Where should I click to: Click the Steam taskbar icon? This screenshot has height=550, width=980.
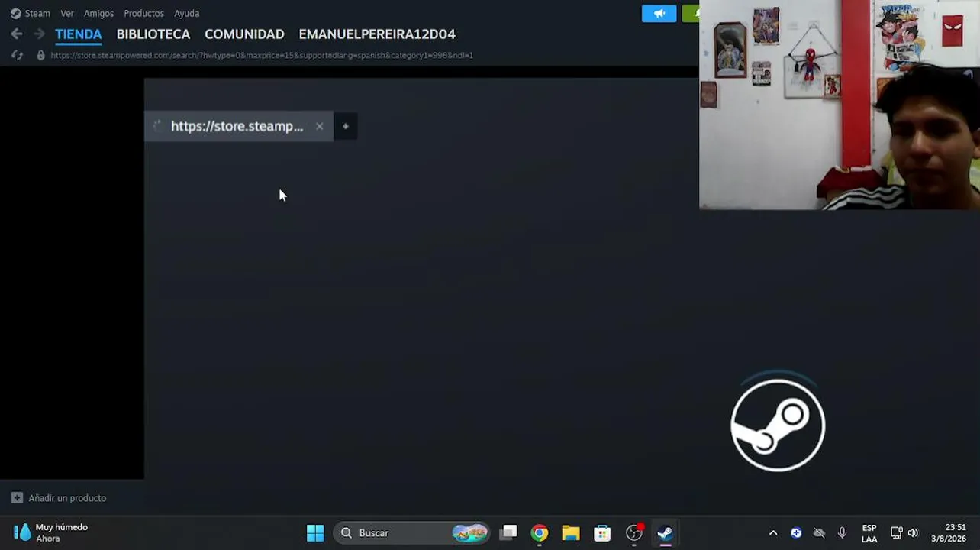pyautogui.click(x=666, y=533)
